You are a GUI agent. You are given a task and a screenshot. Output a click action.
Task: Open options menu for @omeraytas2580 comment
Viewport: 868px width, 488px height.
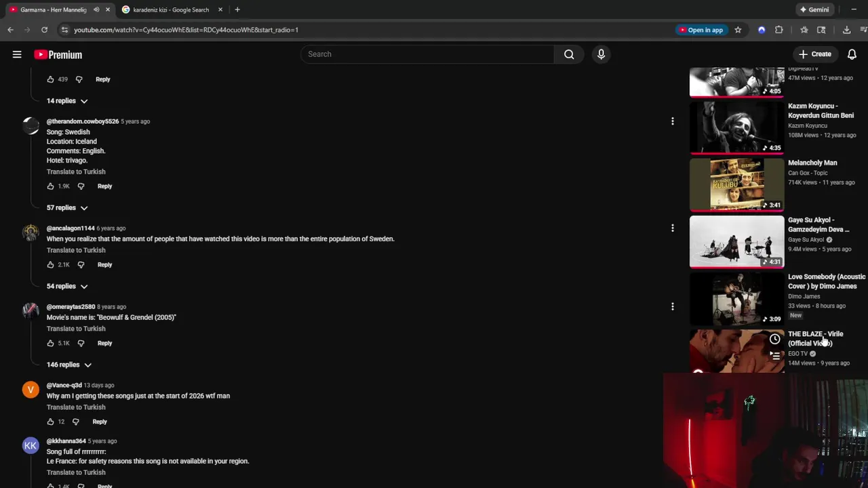coord(672,306)
